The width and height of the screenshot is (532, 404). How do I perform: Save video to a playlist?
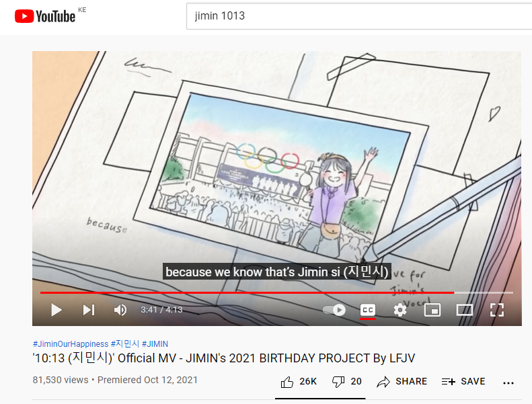click(x=463, y=382)
